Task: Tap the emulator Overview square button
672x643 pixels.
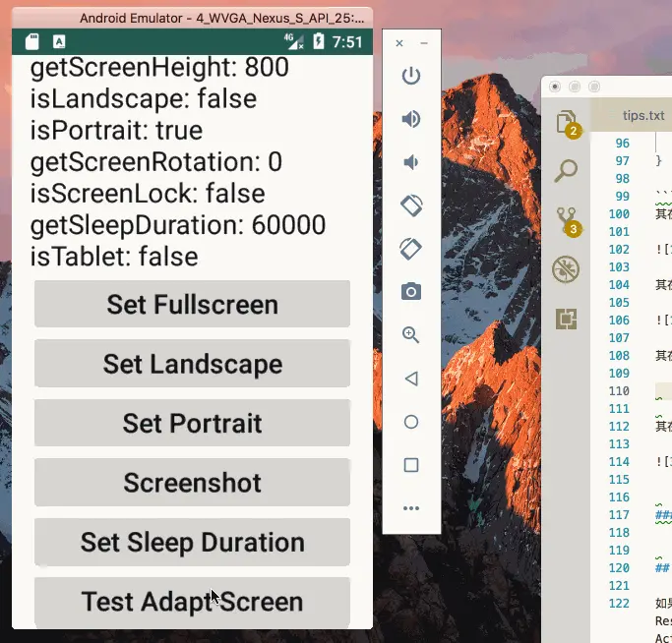Action: click(411, 465)
